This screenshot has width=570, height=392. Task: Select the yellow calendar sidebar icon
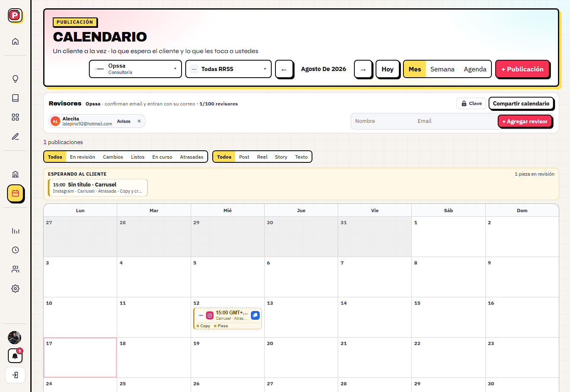coord(15,193)
